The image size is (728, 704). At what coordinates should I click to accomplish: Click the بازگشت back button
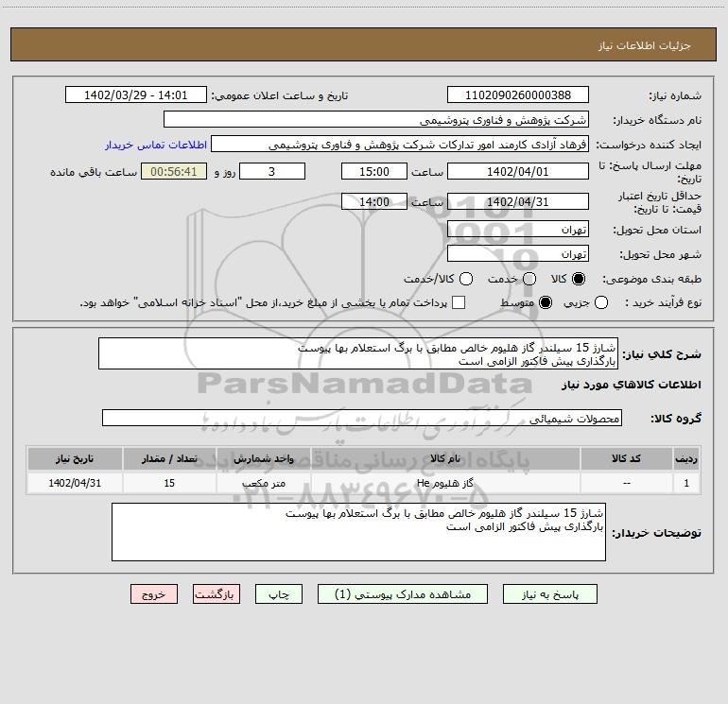coord(217,594)
